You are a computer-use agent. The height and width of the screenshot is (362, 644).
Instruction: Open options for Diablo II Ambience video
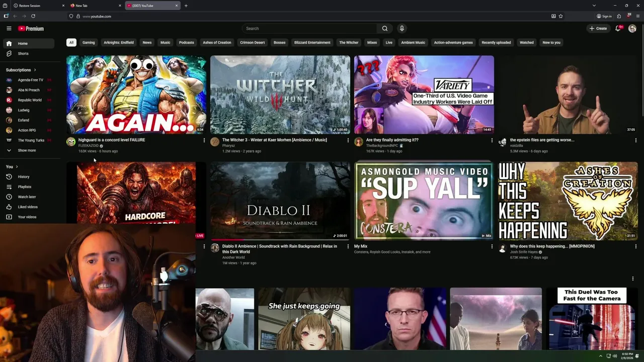pyautogui.click(x=348, y=246)
